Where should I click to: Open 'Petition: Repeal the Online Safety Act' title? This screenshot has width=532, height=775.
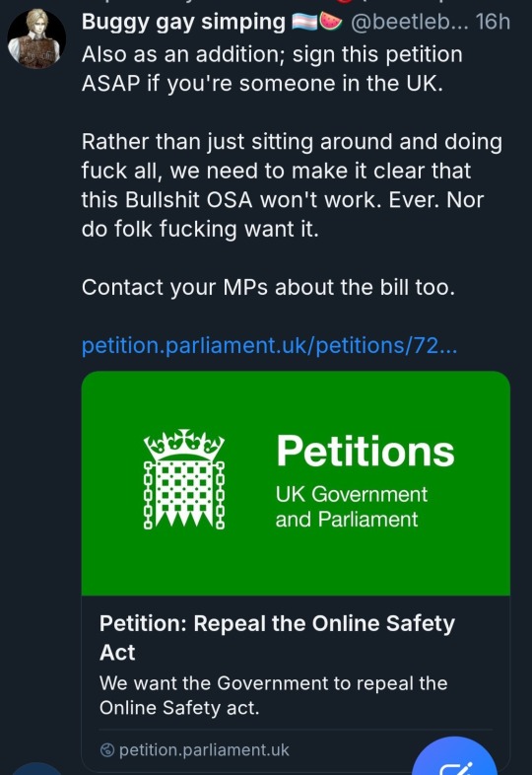[277, 638]
